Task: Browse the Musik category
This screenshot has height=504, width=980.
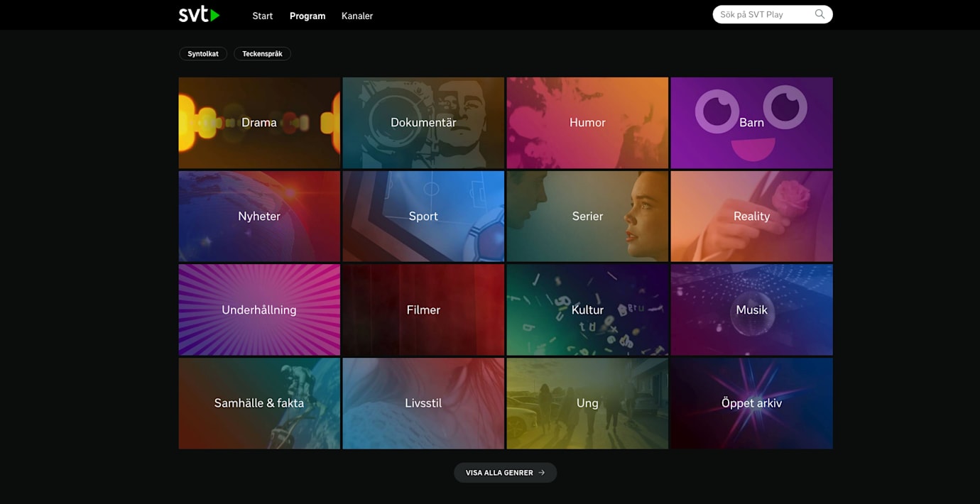Action: 751,310
